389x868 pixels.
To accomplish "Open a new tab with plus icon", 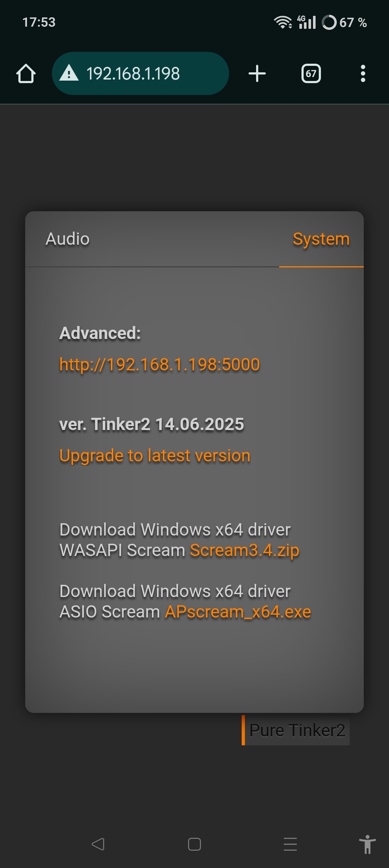I will pos(257,73).
